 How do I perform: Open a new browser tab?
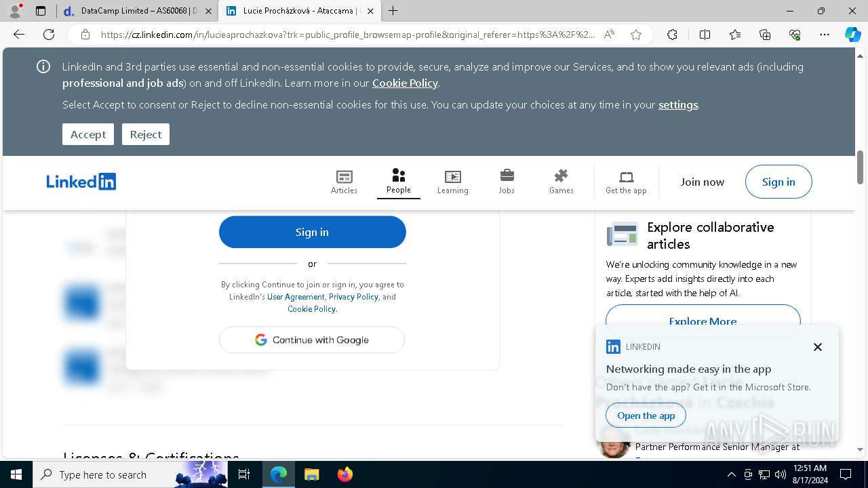tap(393, 11)
